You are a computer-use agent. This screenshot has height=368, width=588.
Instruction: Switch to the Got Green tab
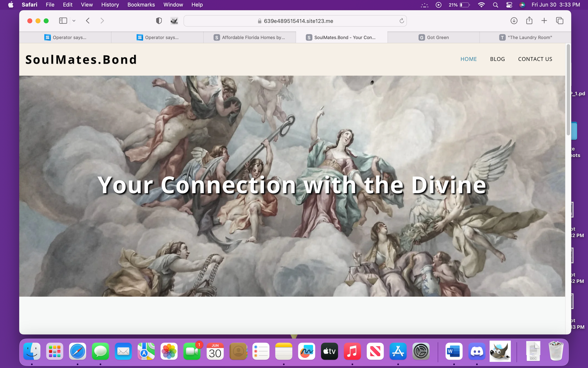click(434, 37)
